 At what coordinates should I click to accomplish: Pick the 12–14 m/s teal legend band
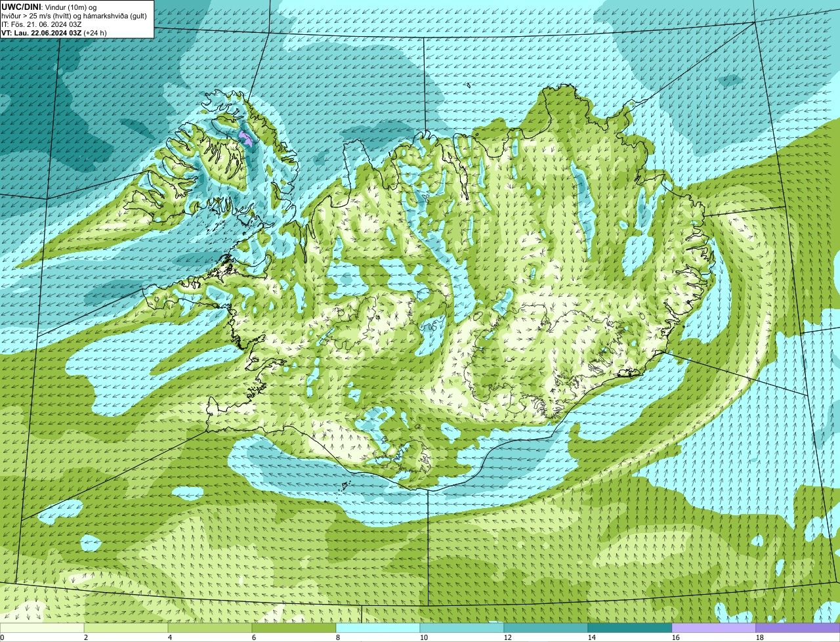[x=546, y=628]
